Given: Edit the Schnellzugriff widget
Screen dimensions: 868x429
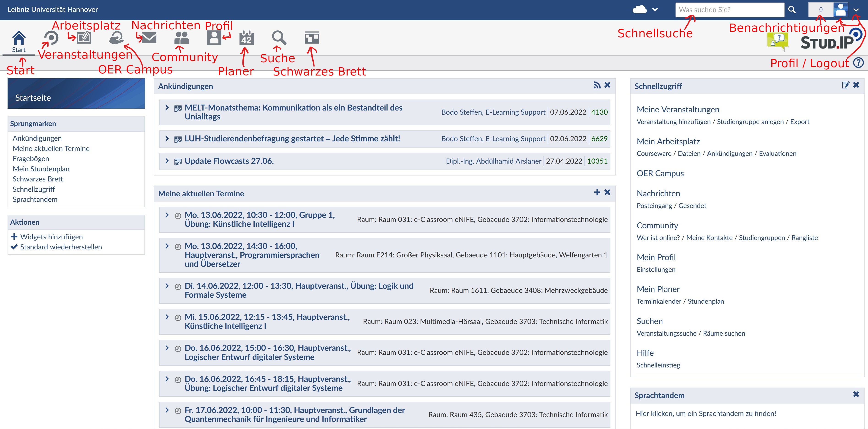Looking at the screenshot, I should pyautogui.click(x=846, y=85).
